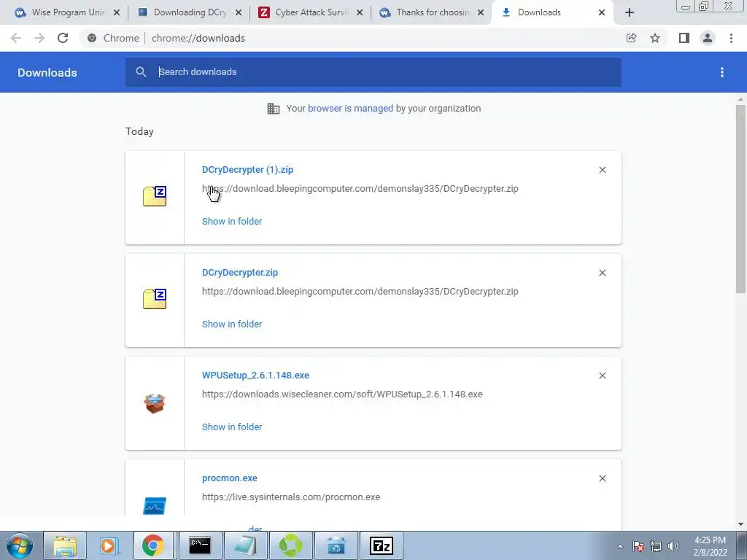Open a new tab with plus button

click(x=630, y=12)
